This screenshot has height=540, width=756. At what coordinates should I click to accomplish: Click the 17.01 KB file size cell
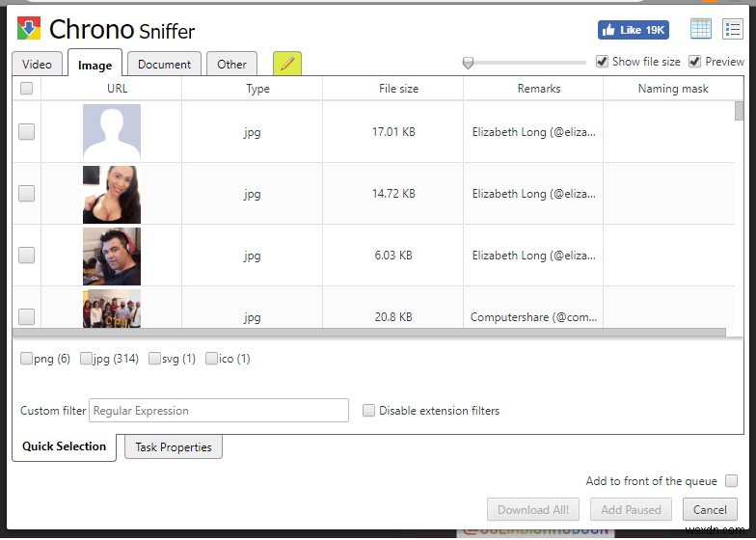[x=393, y=131]
